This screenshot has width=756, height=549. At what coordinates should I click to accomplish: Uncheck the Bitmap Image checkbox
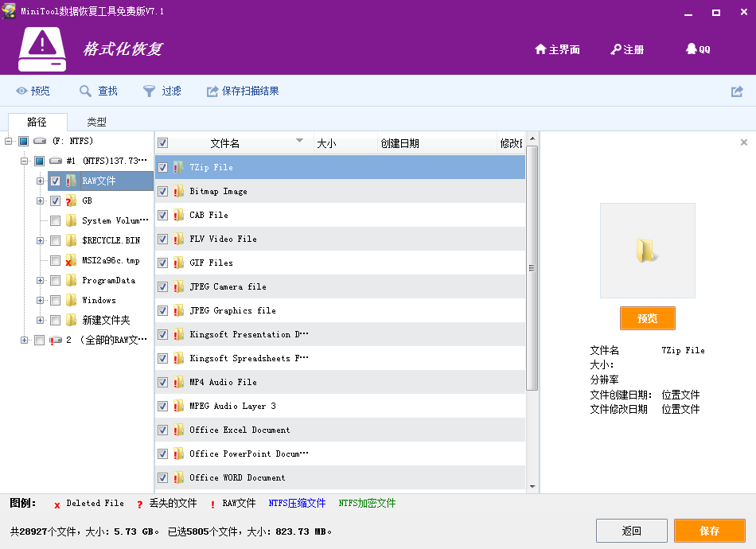163,192
